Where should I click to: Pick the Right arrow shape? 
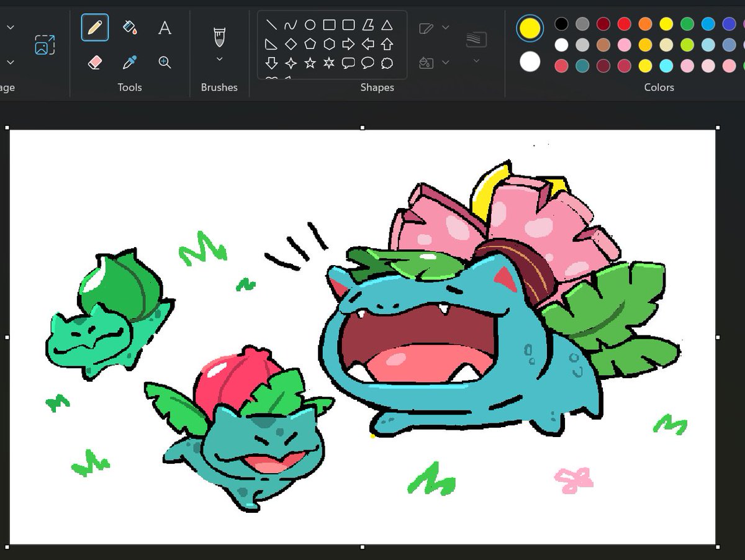[x=348, y=44]
